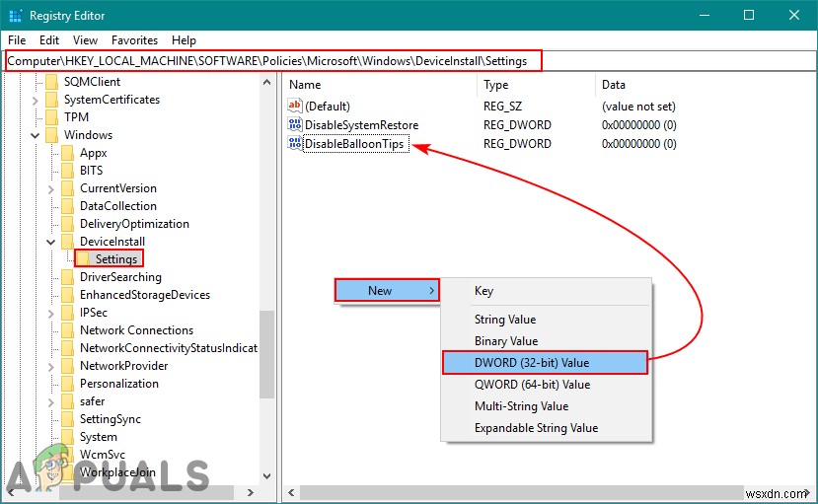This screenshot has height=504, width=818.
Task: Click the SystemCertificates folder icon
Action: coord(51,100)
